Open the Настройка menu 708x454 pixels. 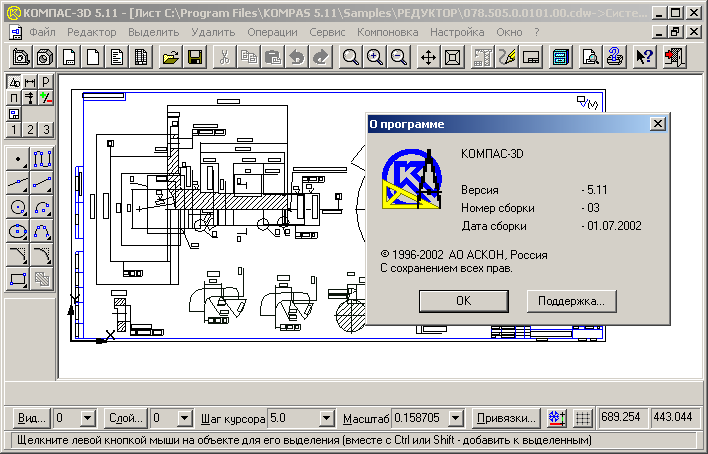(x=457, y=32)
